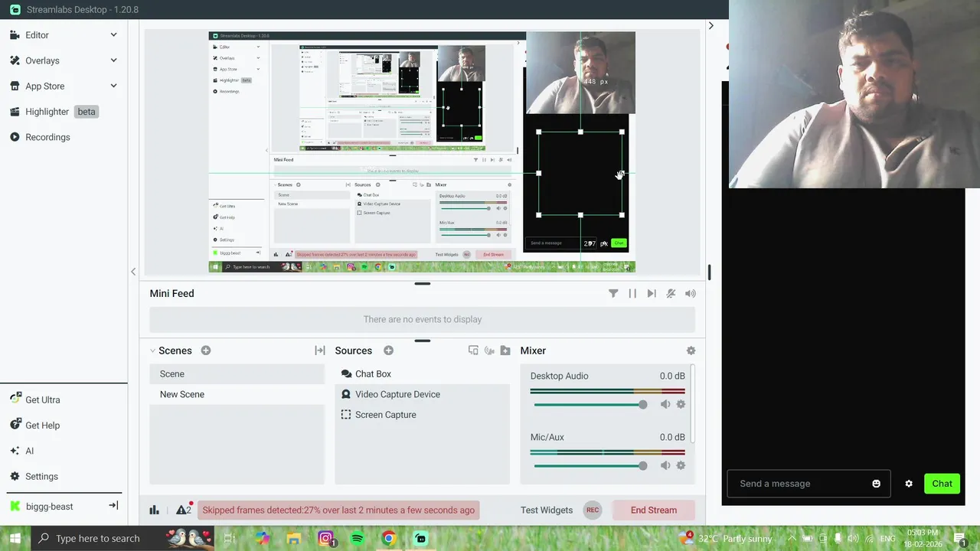Open Desktop Audio settings gear
Viewport: 980px width, 551px height.
pos(681,404)
